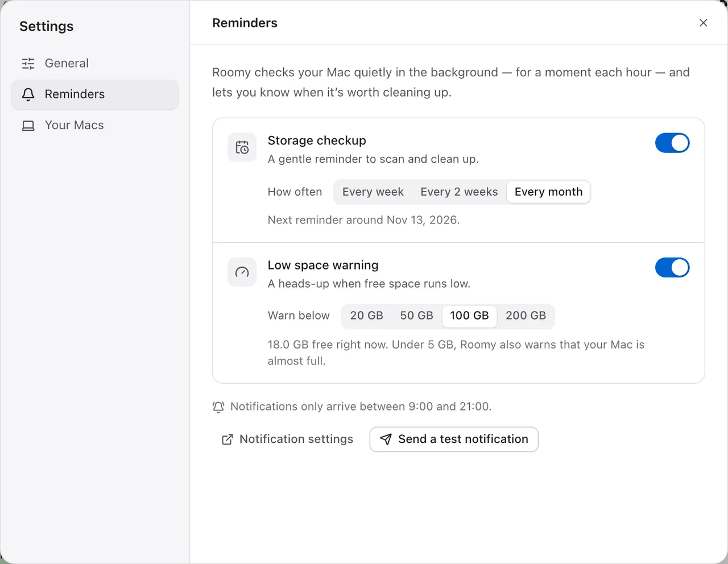Choose the Every 2 weeks option
Screen dimensions: 728x564
click(x=459, y=192)
